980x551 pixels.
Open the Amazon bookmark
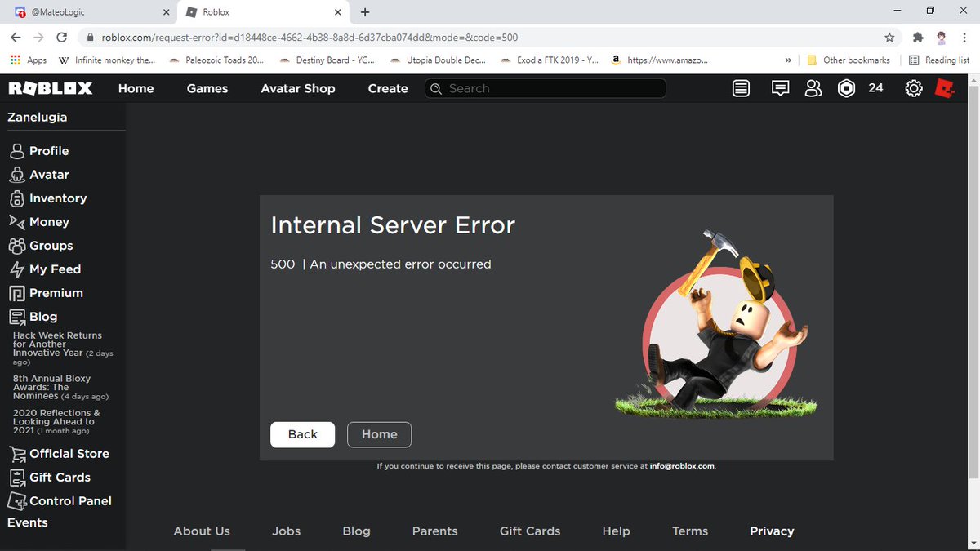pyautogui.click(x=659, y=60)
